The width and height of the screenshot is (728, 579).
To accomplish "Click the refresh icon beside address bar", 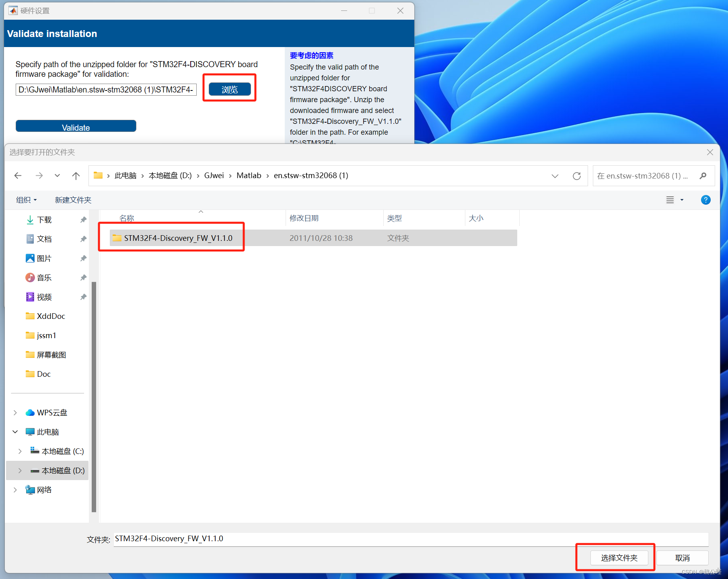I will (x=577, y=176).
